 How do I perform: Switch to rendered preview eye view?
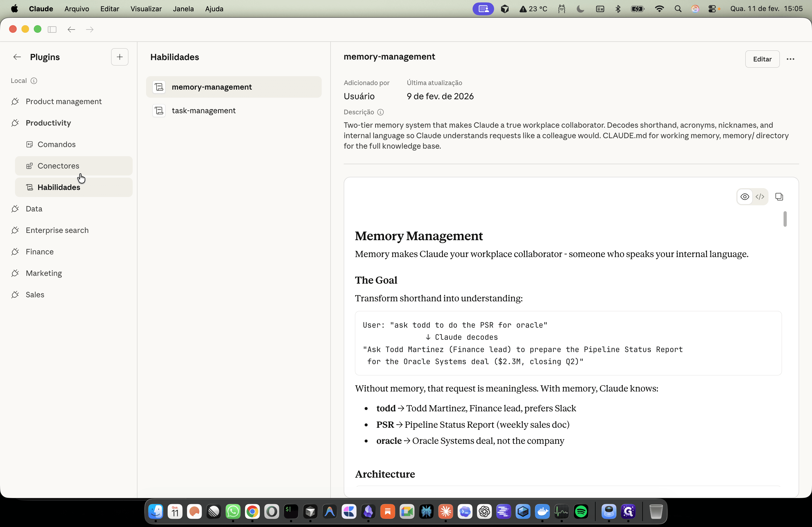(745, 197)
